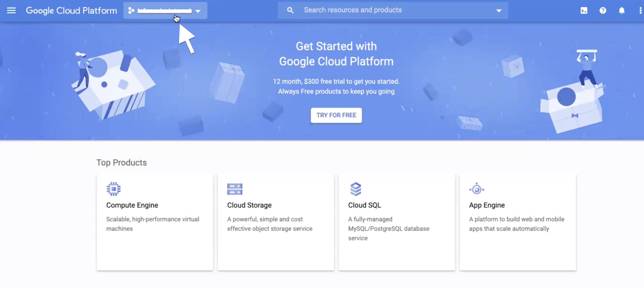Click 'Always Free products to keep you going'
This screenshot has height=288, width=644.
pyautogui.click(x=336, y=92)
